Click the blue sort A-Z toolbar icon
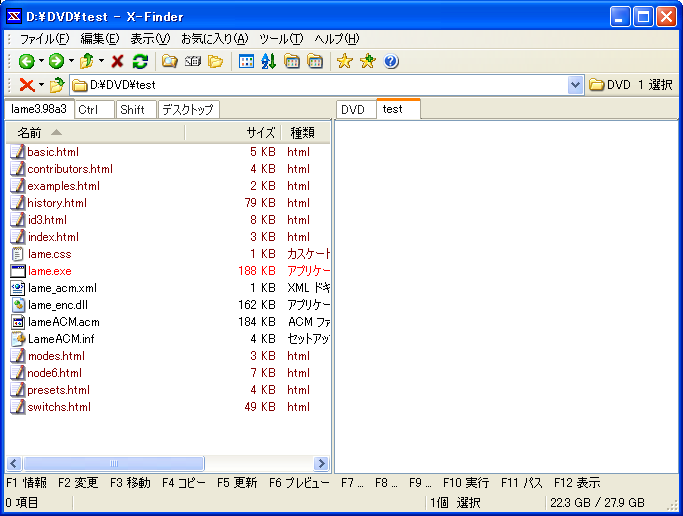 point(268,62)
